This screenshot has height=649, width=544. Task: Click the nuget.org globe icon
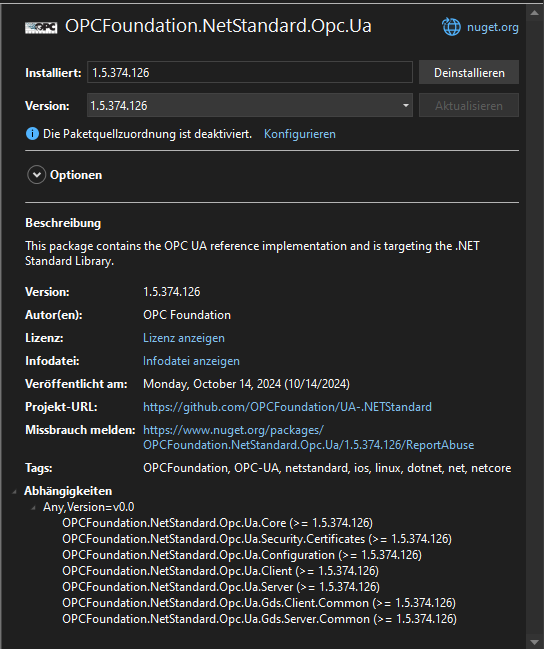tap(451, 27)
